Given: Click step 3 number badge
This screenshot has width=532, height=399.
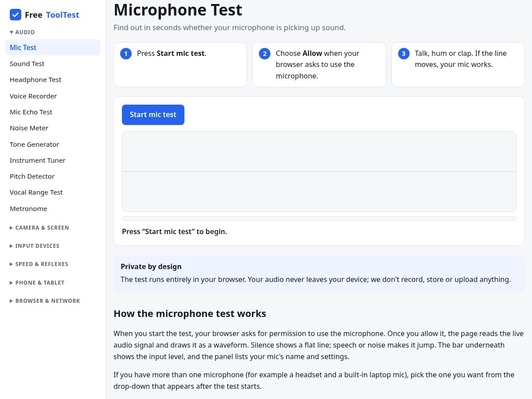Looking at the screenshot, I should [x=403, y=54].
